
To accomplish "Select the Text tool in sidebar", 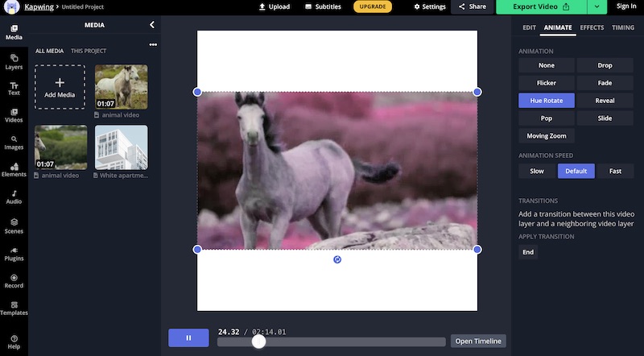I will [x=14, y=89].
